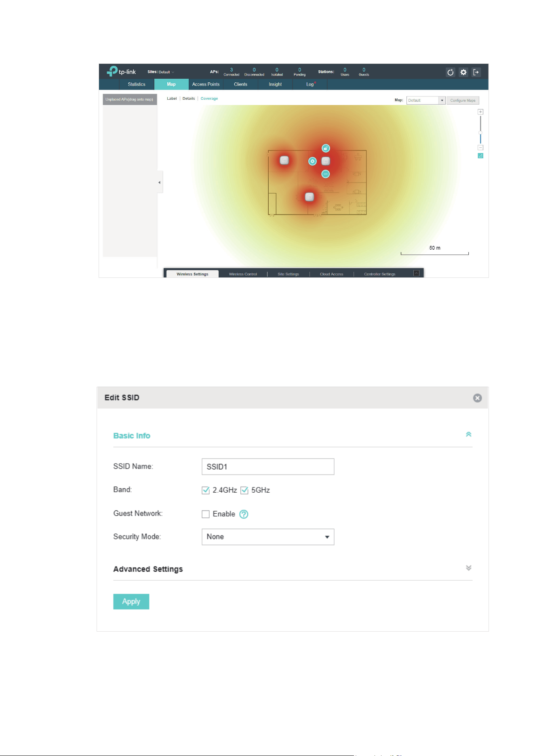Click the Configure Maps button
535x756 pixels.
point(463,100)
